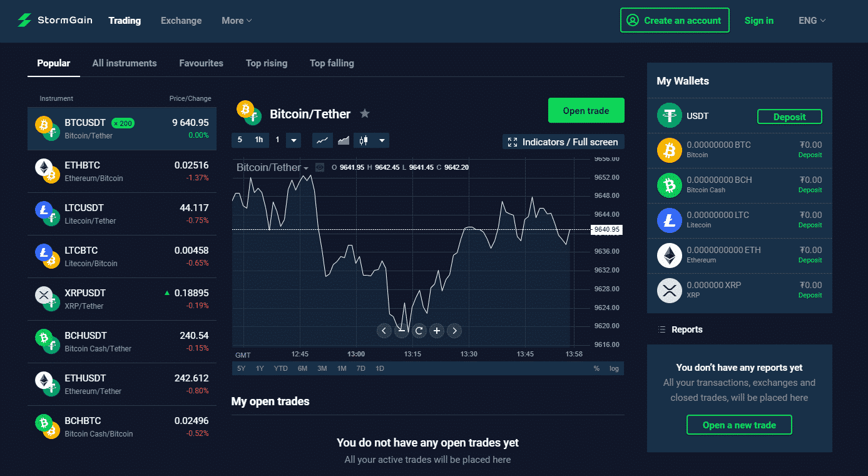Viewport: 868px width, 476px height.
Task: Switch to the Top falling tab
Action: [x=332, y=63]
